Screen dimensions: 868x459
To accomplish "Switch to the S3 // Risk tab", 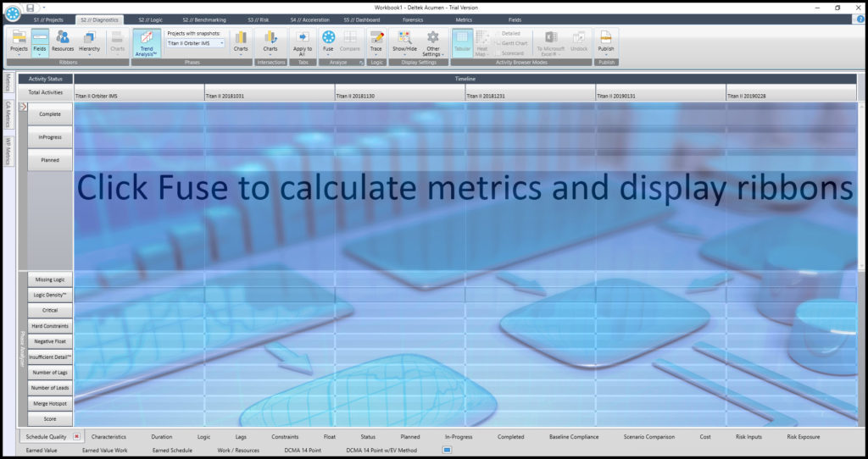I will 259,19.
